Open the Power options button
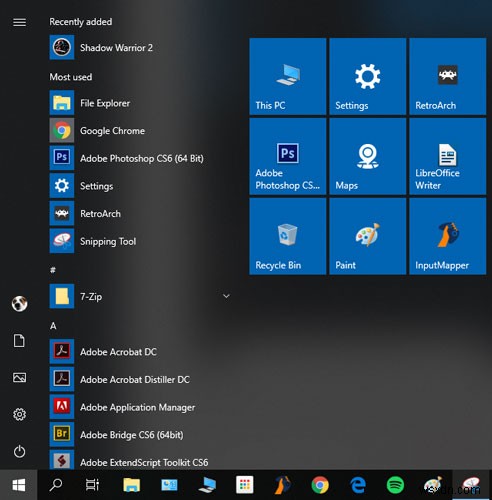492x500 pixels. pos(19,452)
